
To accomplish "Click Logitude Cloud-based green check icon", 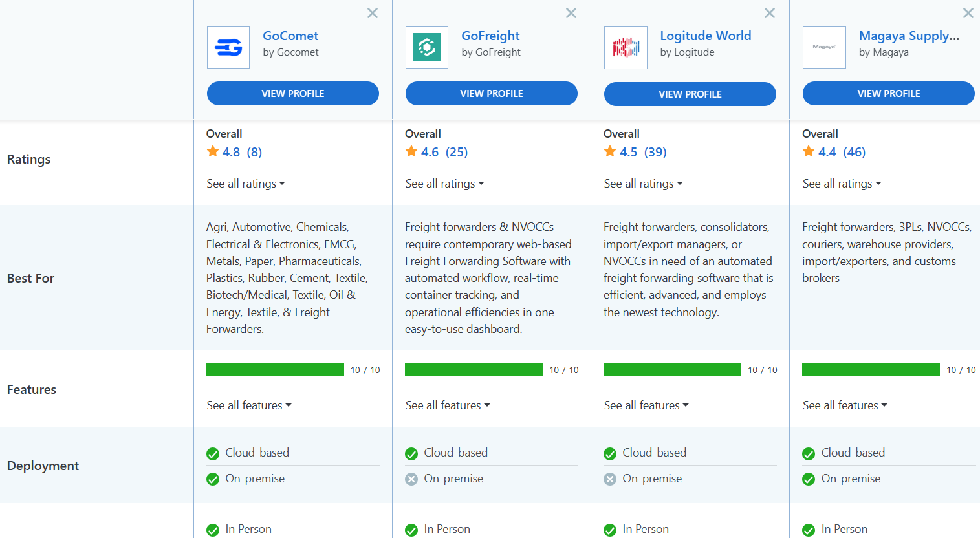I will pos(610,454).
